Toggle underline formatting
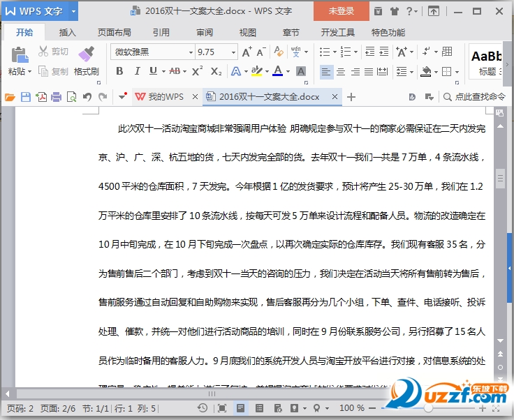The height and width of the screenshot is (420, 514). 153,71
